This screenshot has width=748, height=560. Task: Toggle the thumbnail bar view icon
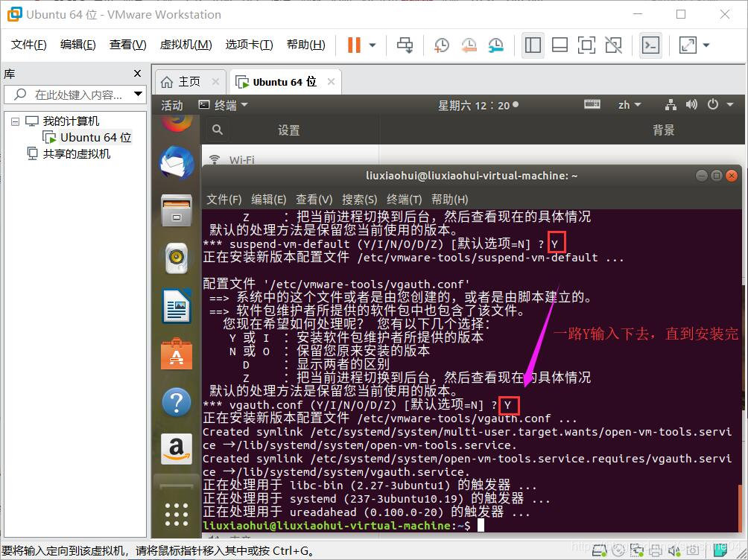pyautogui.click(x=560, y=45)
